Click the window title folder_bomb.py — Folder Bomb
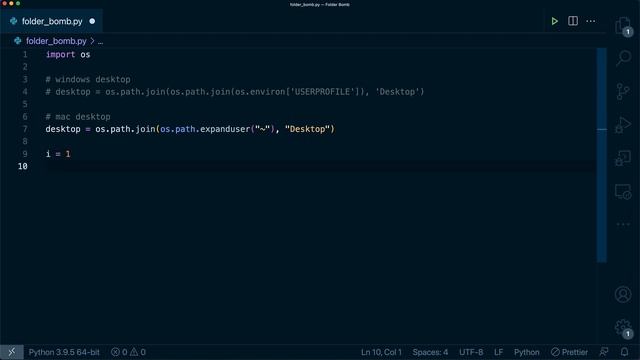 tap(320, 4)
